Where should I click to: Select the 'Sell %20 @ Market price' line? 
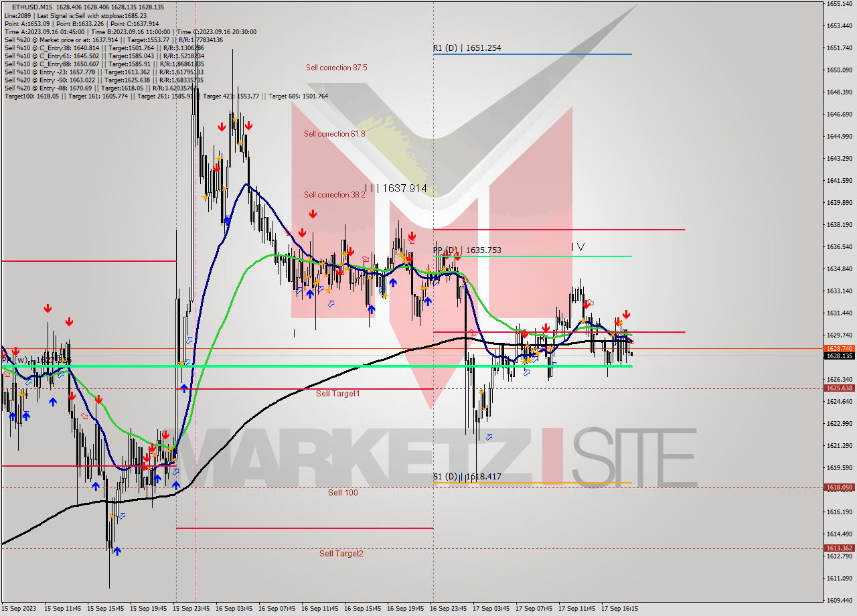113,40
